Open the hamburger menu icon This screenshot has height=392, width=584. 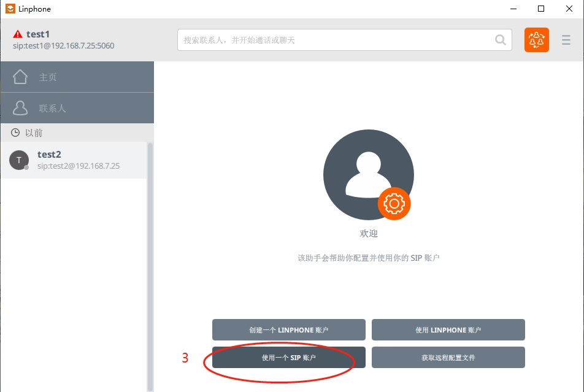566,40
